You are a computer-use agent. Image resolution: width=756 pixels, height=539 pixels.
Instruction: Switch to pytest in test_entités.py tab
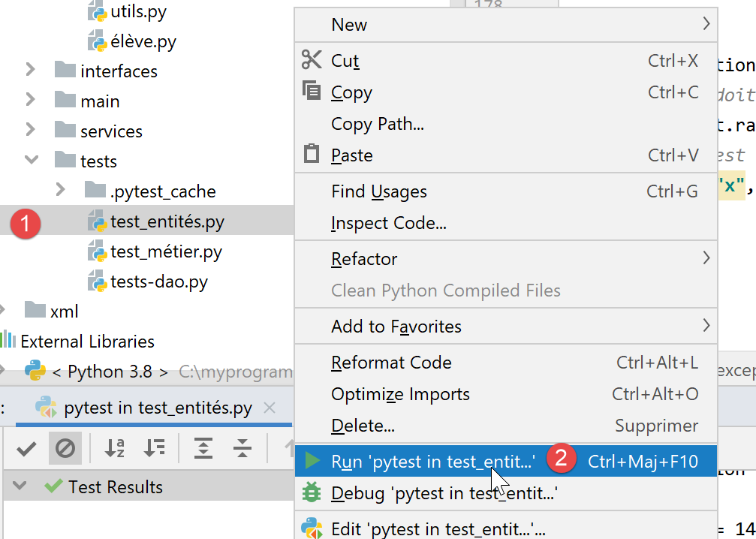pos(158,408)
